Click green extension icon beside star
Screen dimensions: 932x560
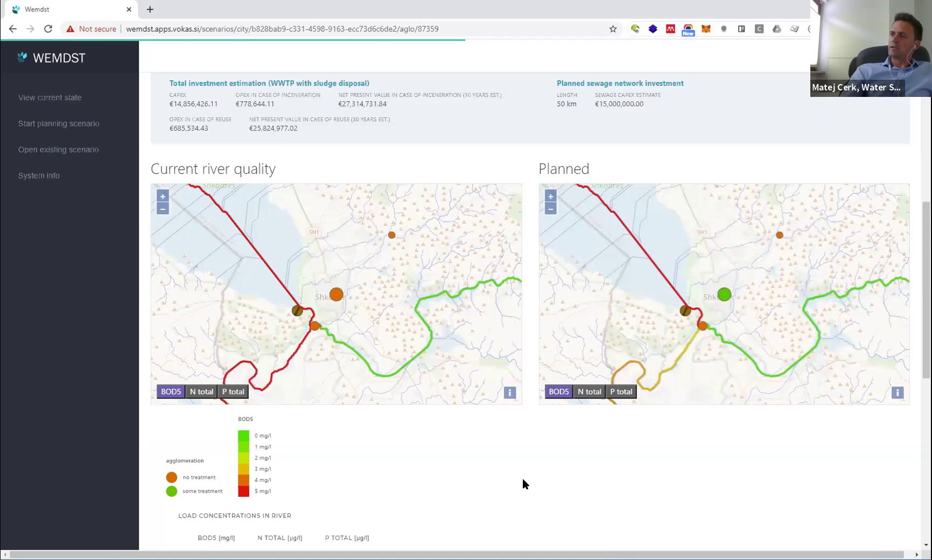tap(635, 29)
